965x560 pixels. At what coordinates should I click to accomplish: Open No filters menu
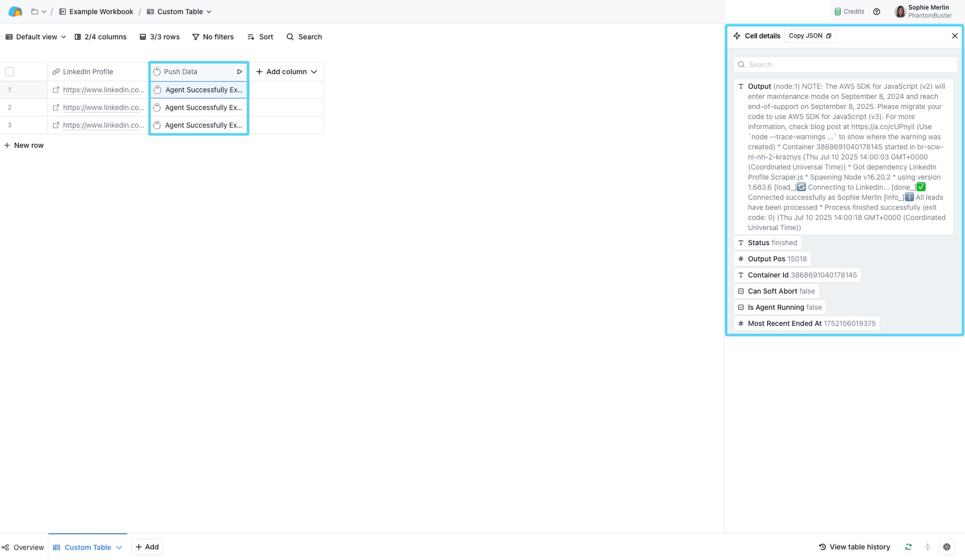click(x=213, y=37)
